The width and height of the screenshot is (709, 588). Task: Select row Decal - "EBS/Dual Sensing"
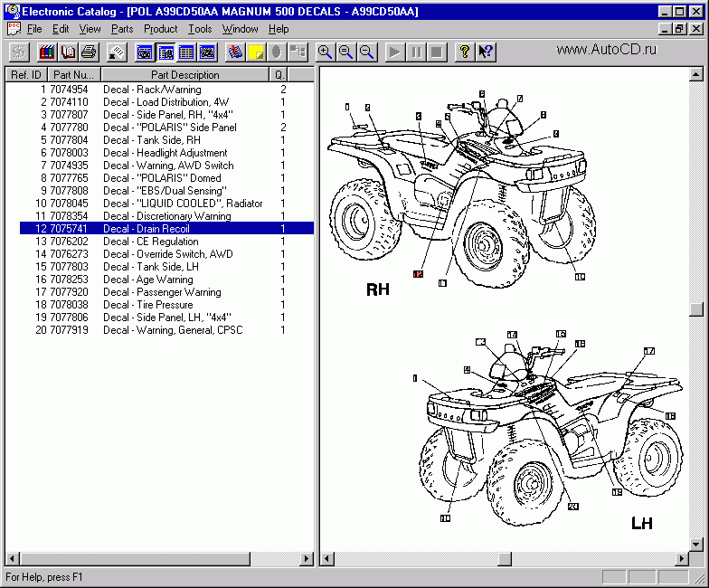[166, 191]
